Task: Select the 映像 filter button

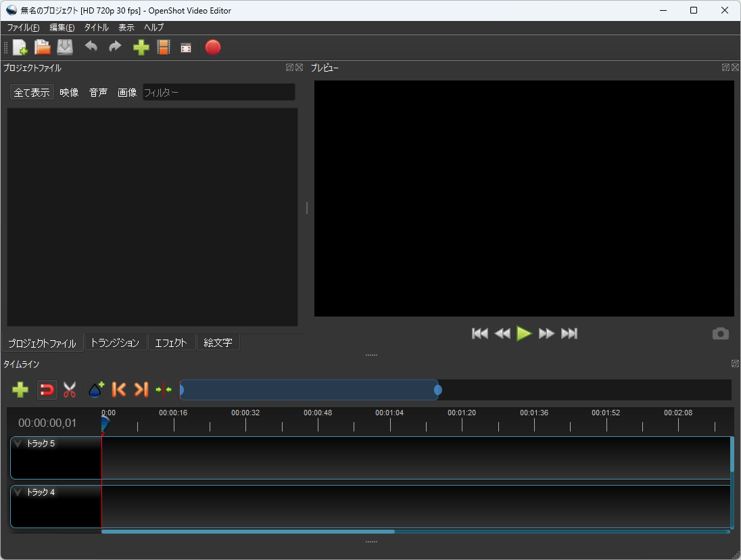Action: pos(69,92)
